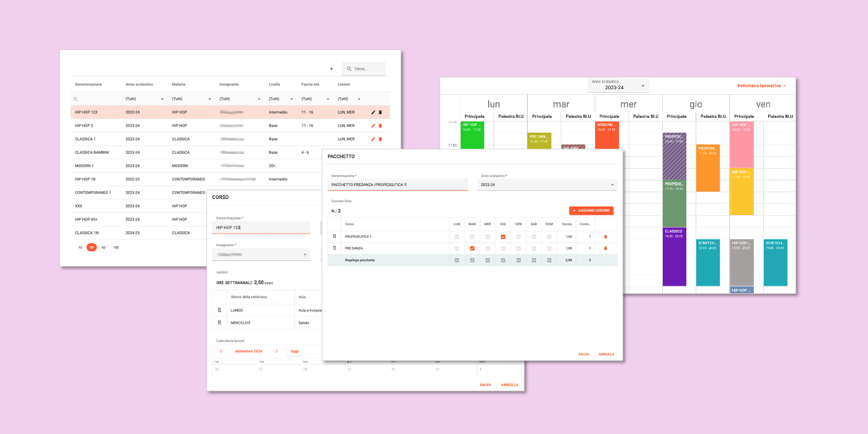Click the AGGIUNGI LEZIONE button

pos(591,211)
